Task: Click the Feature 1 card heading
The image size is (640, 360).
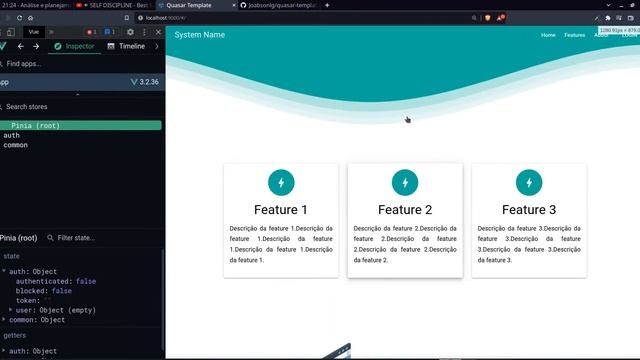Action: coord(281,209)
